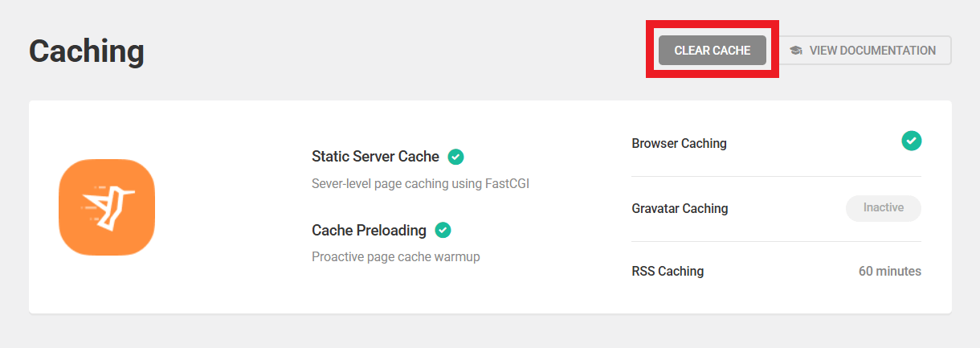Click the divider line below Browser Caching
This screenshot has width=980, height=348.
[x=776, y=176]
